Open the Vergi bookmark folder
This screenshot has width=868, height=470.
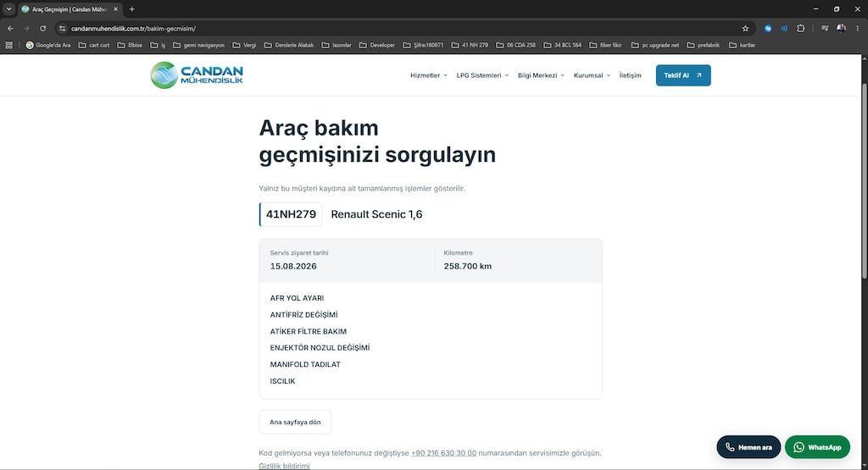point(244,46)
